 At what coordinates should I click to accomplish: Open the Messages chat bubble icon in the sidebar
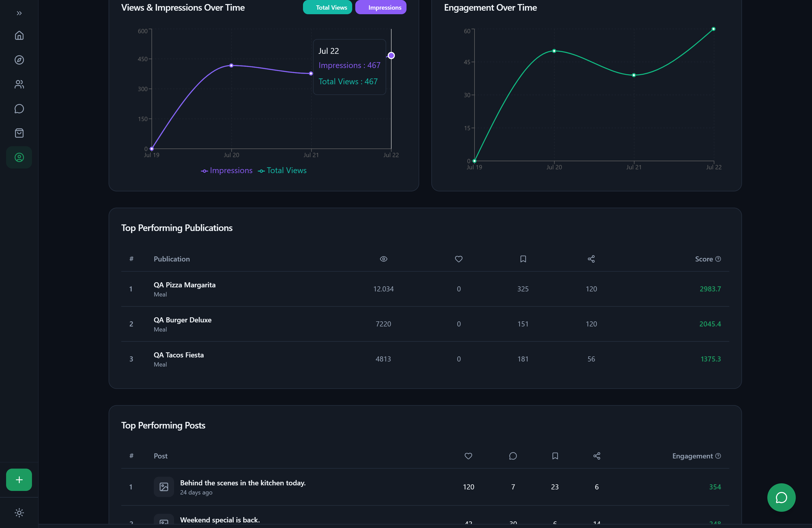19,109
